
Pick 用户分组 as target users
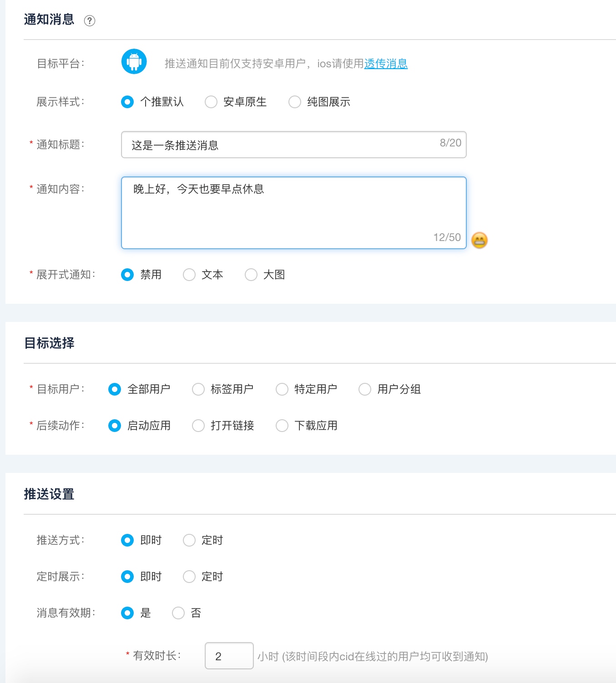365,389
